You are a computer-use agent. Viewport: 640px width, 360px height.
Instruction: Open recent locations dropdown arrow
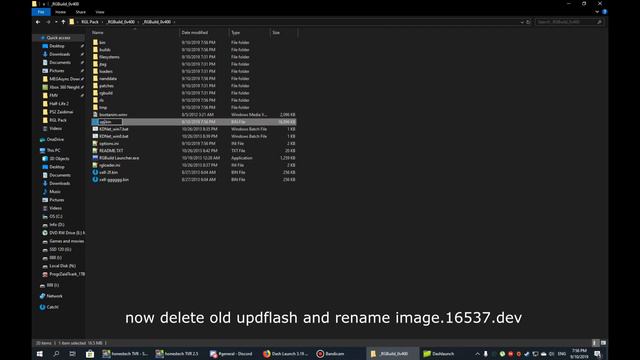[x=56, y=22]
